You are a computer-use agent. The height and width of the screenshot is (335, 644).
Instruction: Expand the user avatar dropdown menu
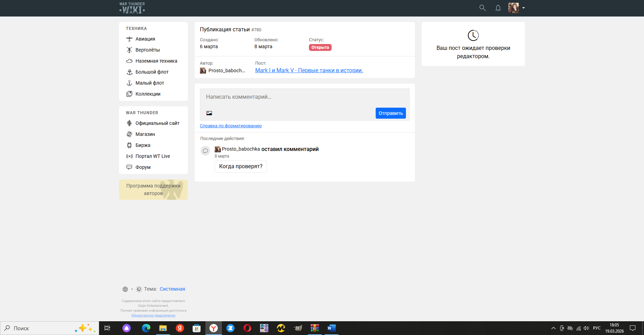tap(523, 8)
